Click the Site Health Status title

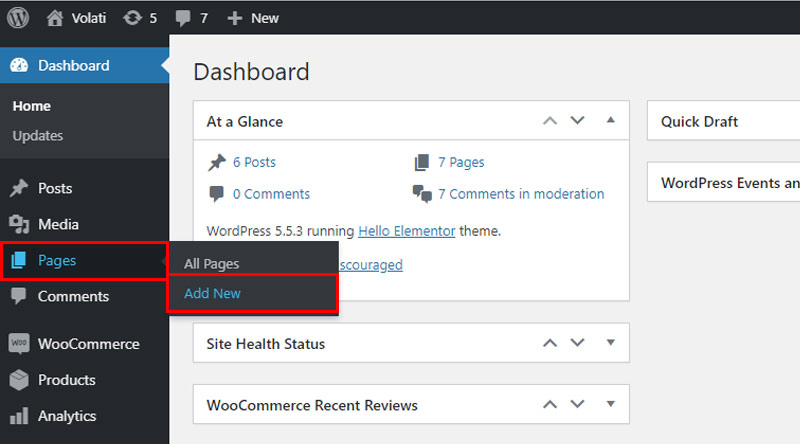[x=265, y=344]
